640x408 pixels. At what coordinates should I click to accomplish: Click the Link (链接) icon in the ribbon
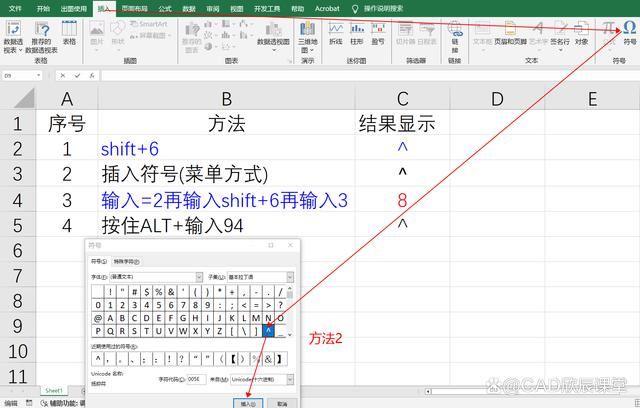[455, 38]
